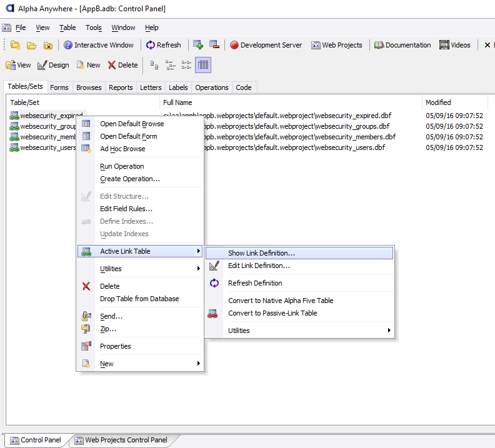This screenshot has height=448, width=495.
Task: Open the Tools menu
Action: pyautogui.click(x=94, y=27)
